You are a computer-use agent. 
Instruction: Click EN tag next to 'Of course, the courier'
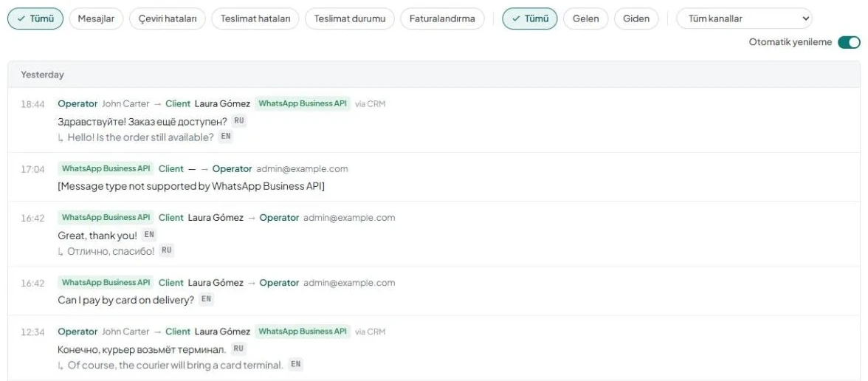point(295,365)
